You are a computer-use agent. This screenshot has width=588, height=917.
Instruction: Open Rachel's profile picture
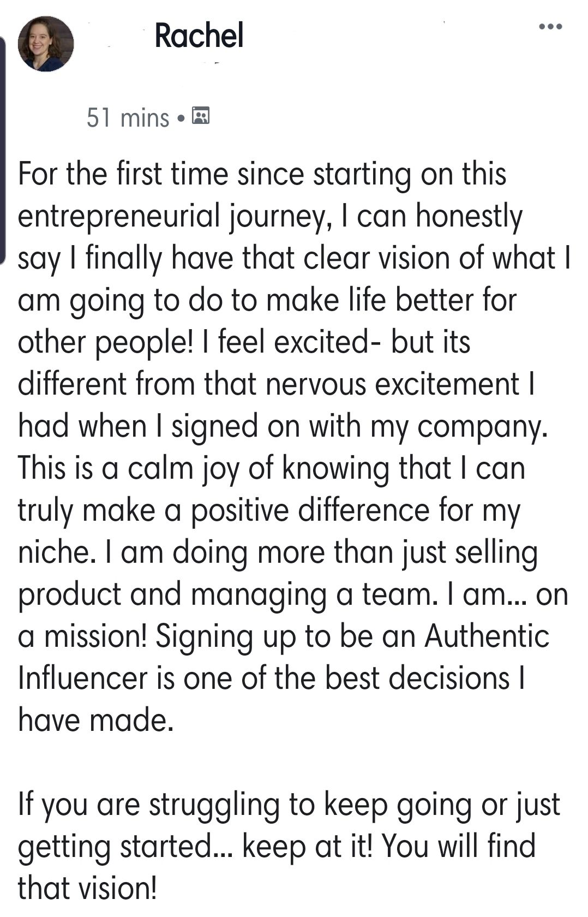(46, 44)
